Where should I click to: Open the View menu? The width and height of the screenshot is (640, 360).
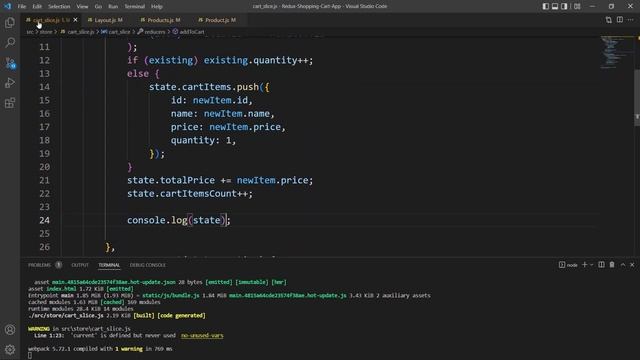pos(82,7)
